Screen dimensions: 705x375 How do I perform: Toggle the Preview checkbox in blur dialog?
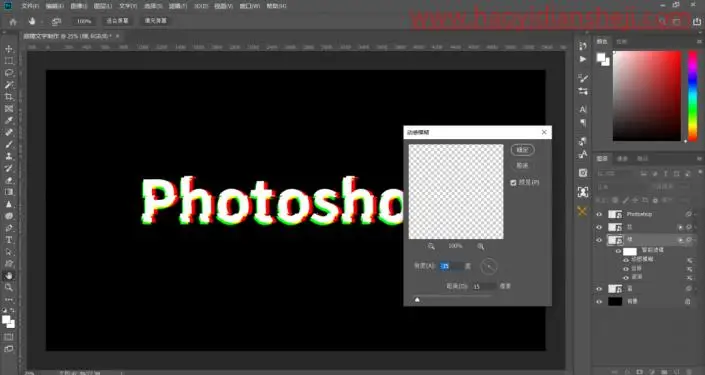point(513,183)
